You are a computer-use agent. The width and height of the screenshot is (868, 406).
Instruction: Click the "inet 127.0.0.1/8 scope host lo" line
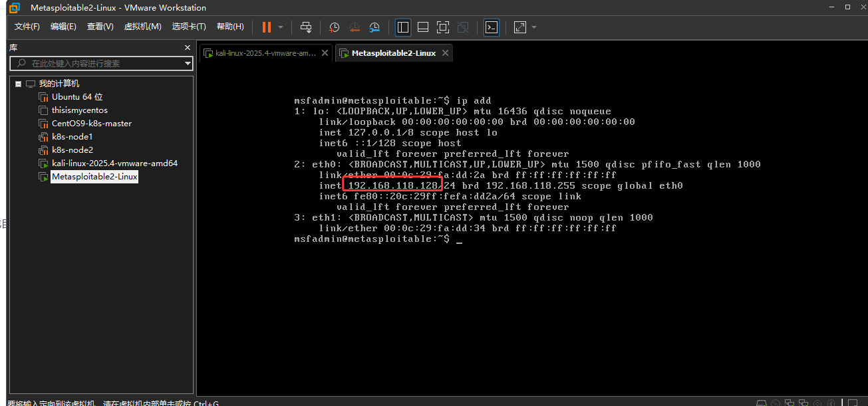coord(408,133)
